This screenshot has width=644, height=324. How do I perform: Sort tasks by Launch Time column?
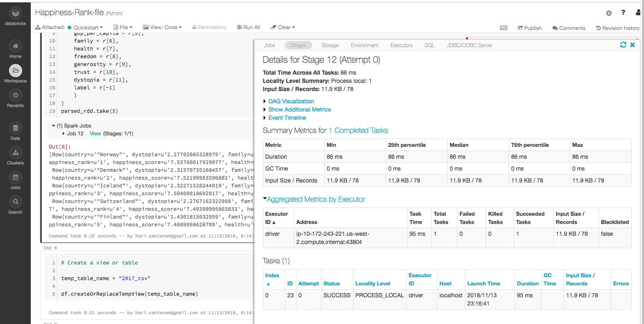pos(483,283)
